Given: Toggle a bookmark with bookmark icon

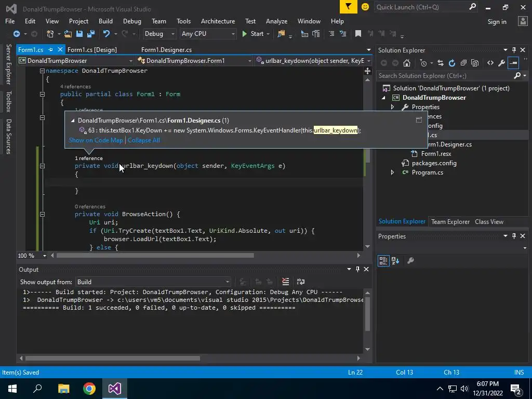Looking at the screenshot, I should click(358, 34).
